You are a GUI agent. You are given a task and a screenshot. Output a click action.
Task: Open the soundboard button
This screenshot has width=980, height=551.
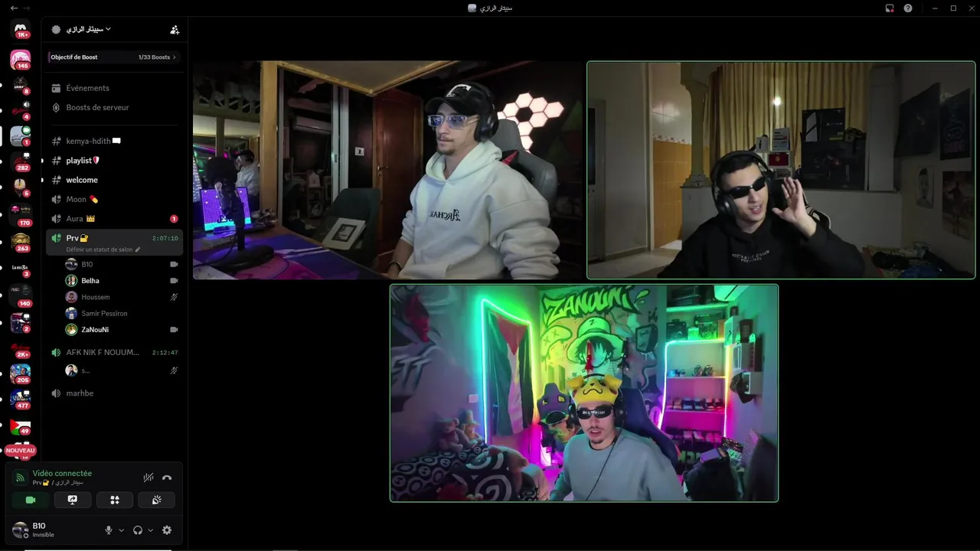(x=156, y=500)
